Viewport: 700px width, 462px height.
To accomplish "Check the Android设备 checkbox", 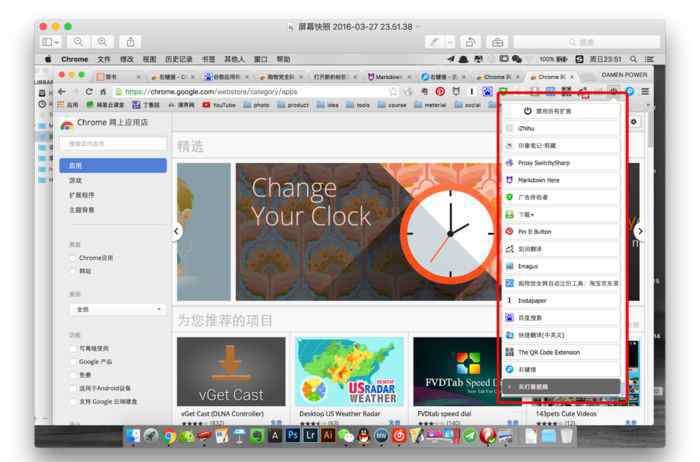I will pyautogui.click(x=73, y=388).
